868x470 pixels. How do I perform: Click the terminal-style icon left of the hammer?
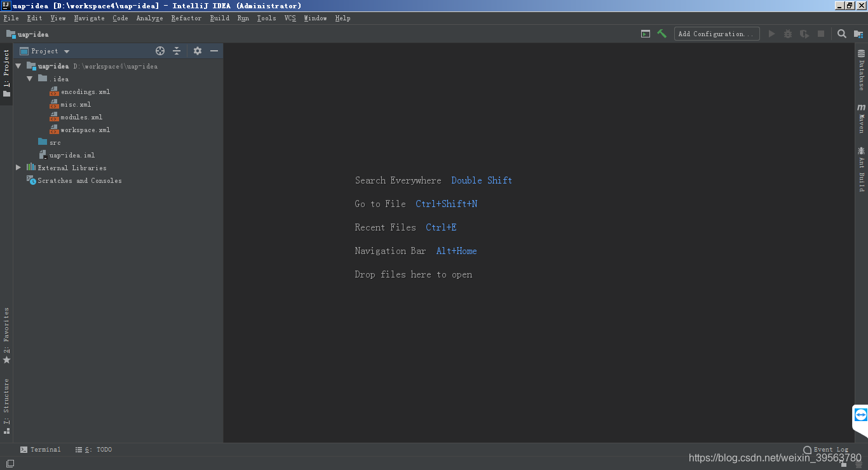click(x=646, y=34)
